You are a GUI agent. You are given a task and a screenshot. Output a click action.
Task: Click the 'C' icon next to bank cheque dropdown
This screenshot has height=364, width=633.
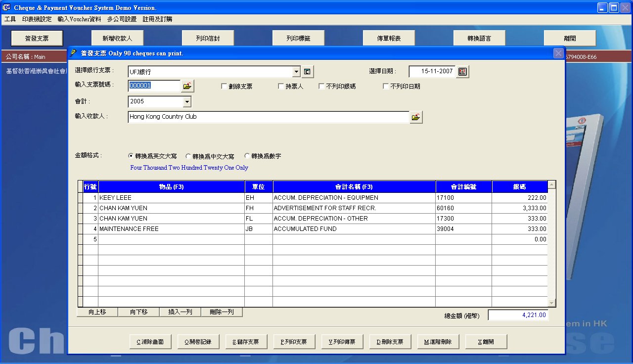(x=308, y=72)
